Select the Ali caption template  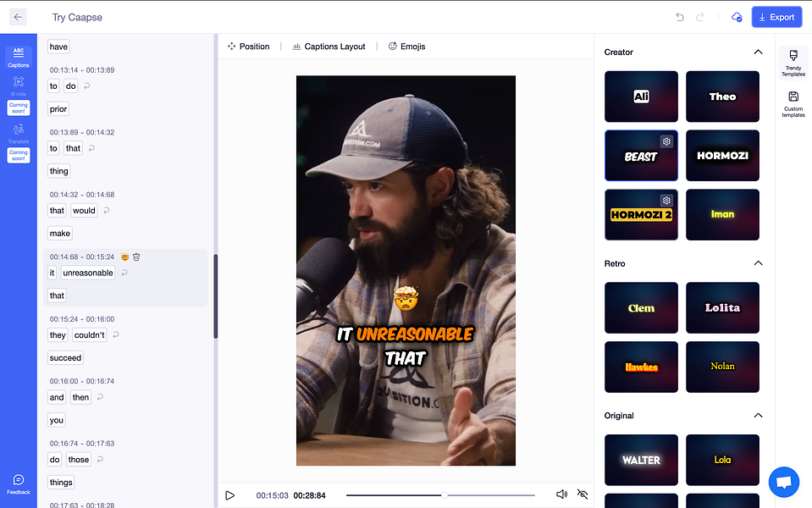point(641,97)
